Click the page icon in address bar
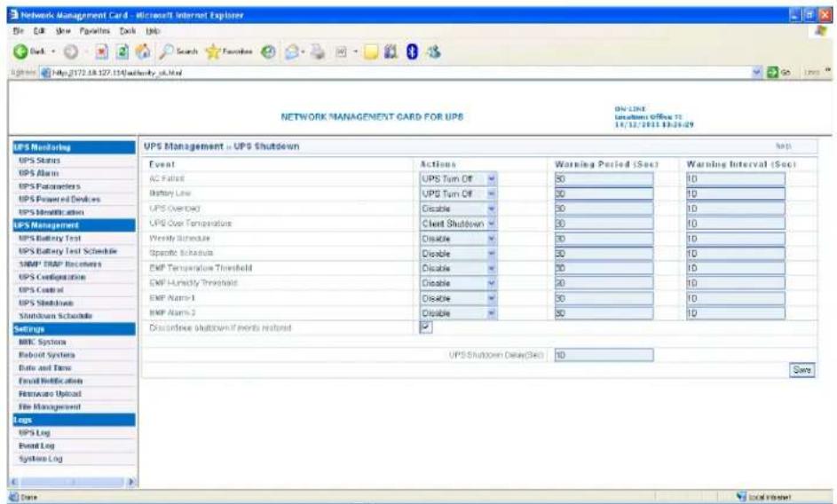Viewport: 837px width, 504px height. pyautogui.click(x=46, y=73)
